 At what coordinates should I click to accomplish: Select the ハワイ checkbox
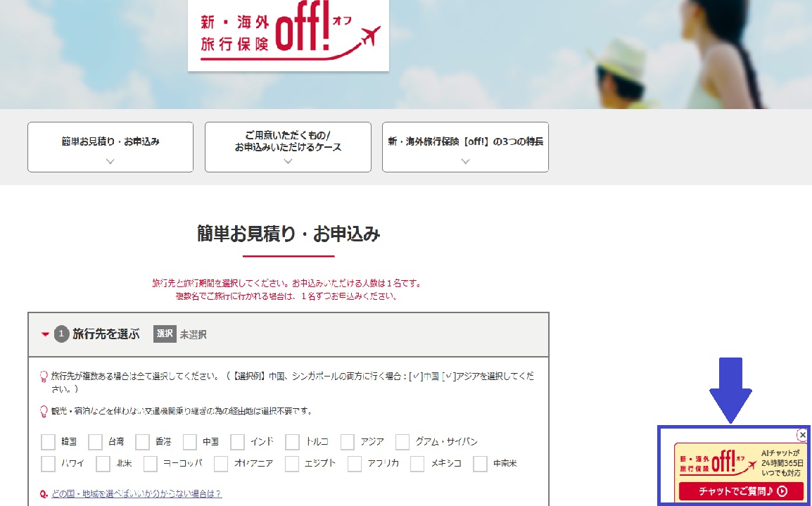(x=48, y=464)
